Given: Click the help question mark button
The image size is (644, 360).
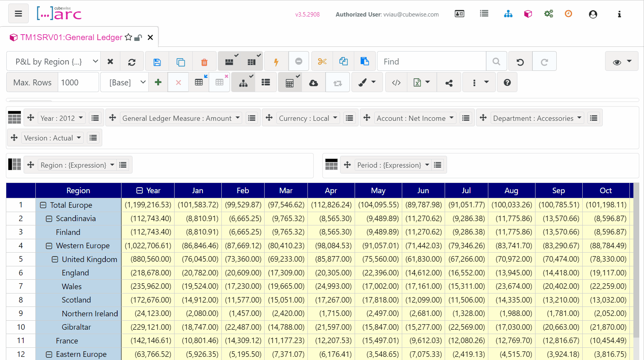Looking at the screenshot, I should [x=507, y=83].
